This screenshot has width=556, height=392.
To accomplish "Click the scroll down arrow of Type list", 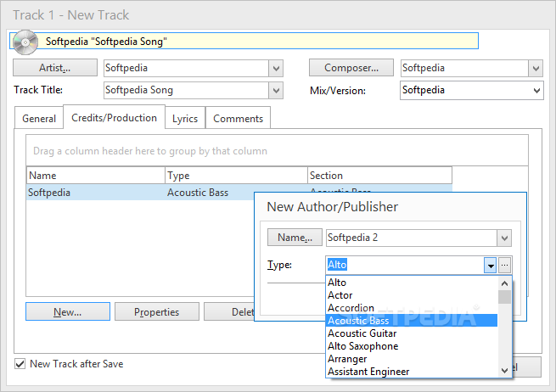I will [x=504, y=371].
